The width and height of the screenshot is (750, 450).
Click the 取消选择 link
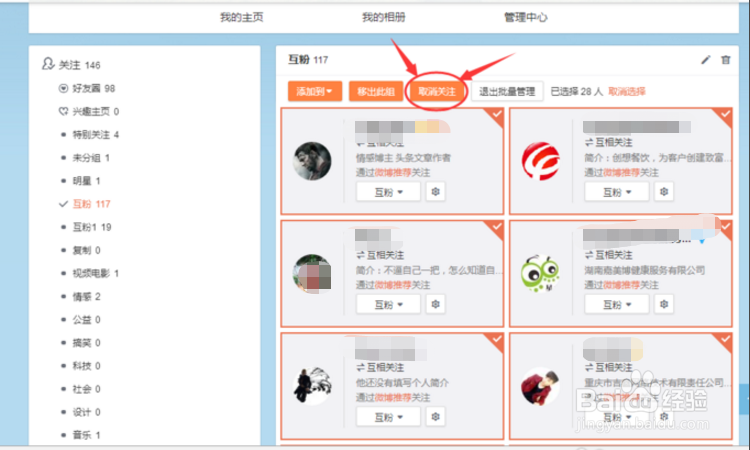click(627, 91)
